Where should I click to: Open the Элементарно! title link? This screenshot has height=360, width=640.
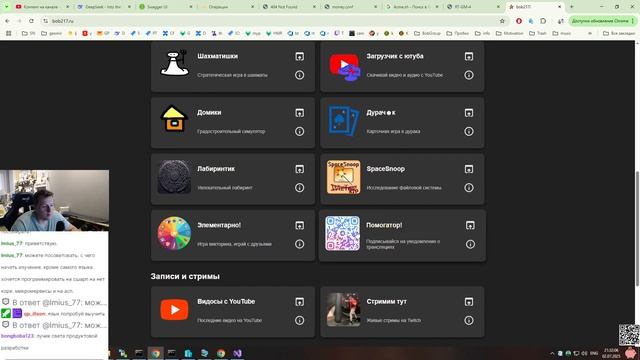click(x=219, y=225)
